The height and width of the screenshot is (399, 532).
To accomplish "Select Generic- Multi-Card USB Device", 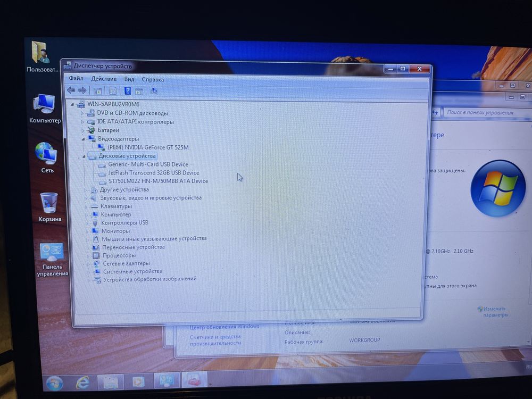I will click(x=148, y=164).
